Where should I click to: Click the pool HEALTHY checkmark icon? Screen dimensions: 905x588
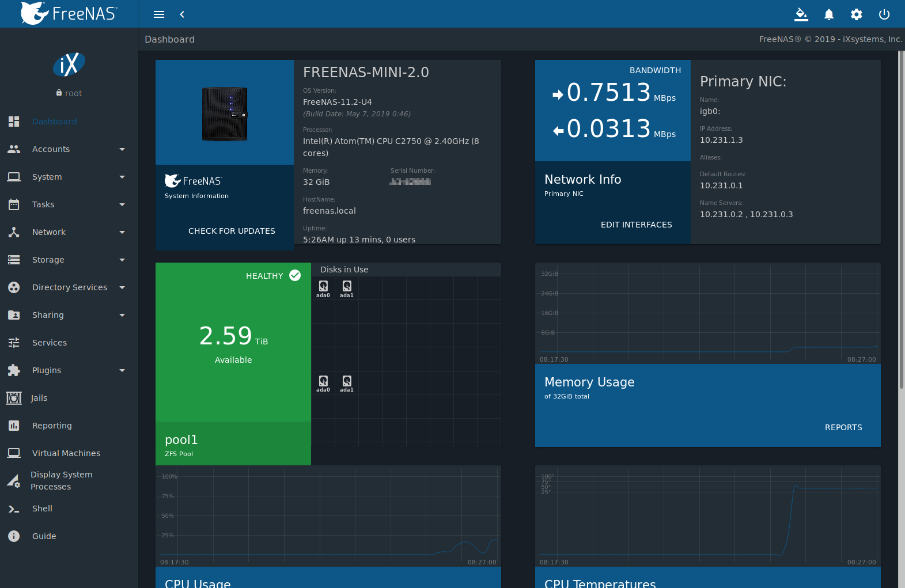pos(295,275)
